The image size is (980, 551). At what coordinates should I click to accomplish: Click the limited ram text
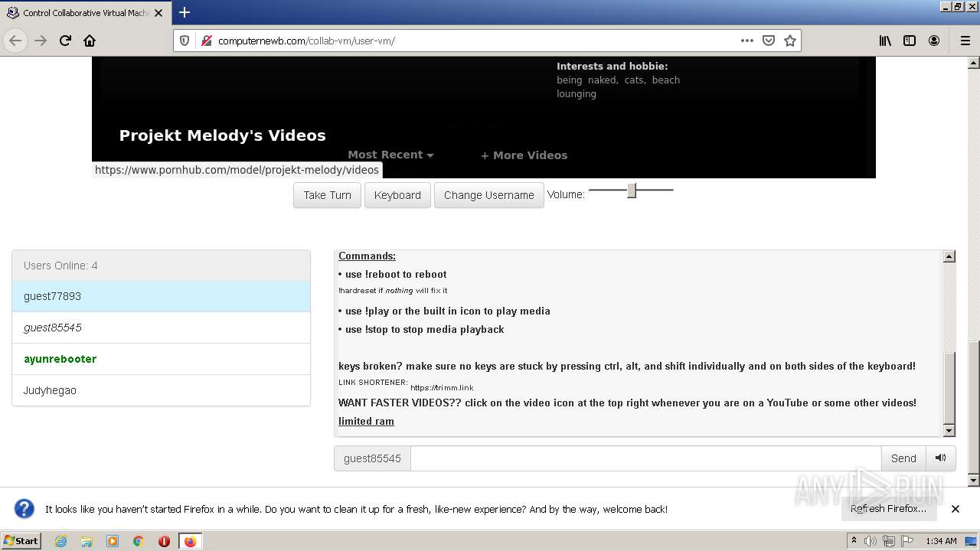(366, 421)
